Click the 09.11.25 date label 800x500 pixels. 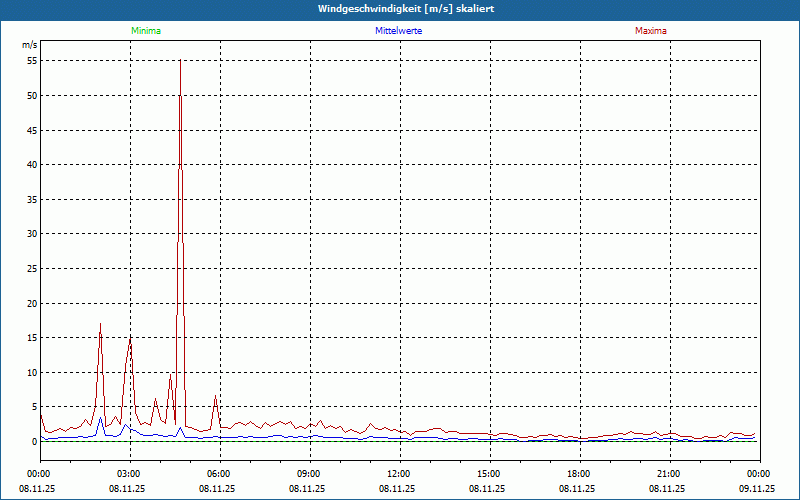click(757, 489)
